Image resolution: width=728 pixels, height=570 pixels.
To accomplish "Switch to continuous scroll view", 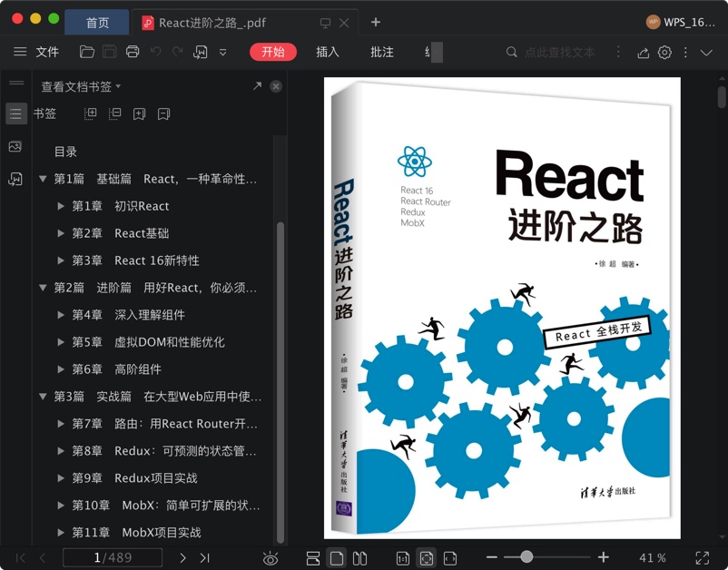I will [313, 558].
